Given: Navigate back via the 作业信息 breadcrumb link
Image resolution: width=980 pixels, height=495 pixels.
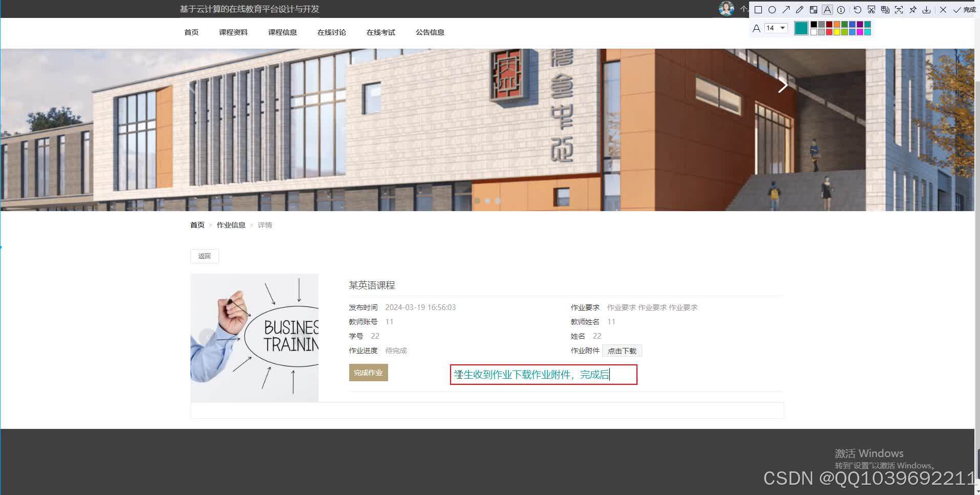Looking at the screenshot, I should click(x=231, y=224).
